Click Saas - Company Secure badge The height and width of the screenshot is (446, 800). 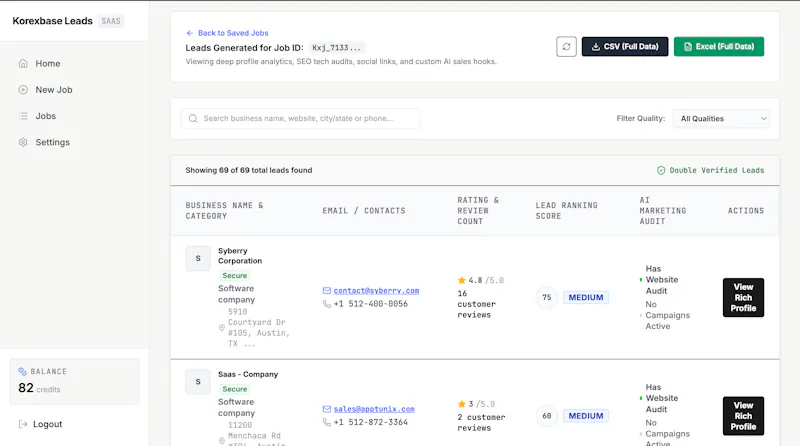[x=235, y=389]
